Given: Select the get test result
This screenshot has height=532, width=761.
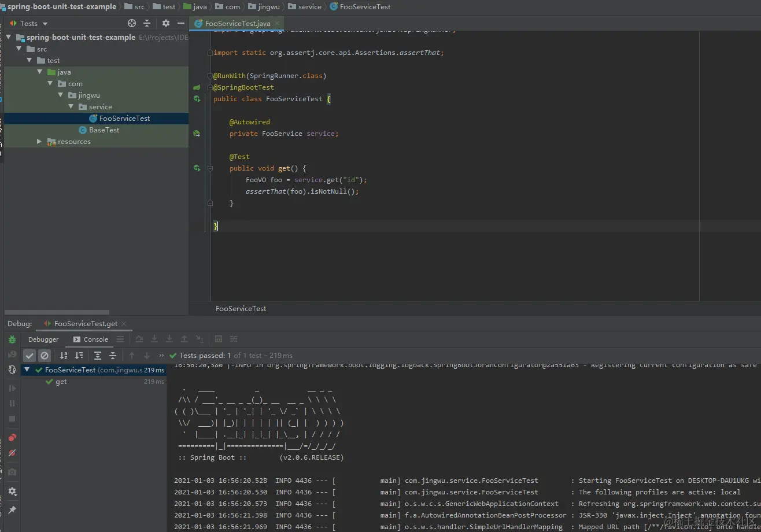Looking at the screenshot, I should pyautogui.click(x=61, y=382).
